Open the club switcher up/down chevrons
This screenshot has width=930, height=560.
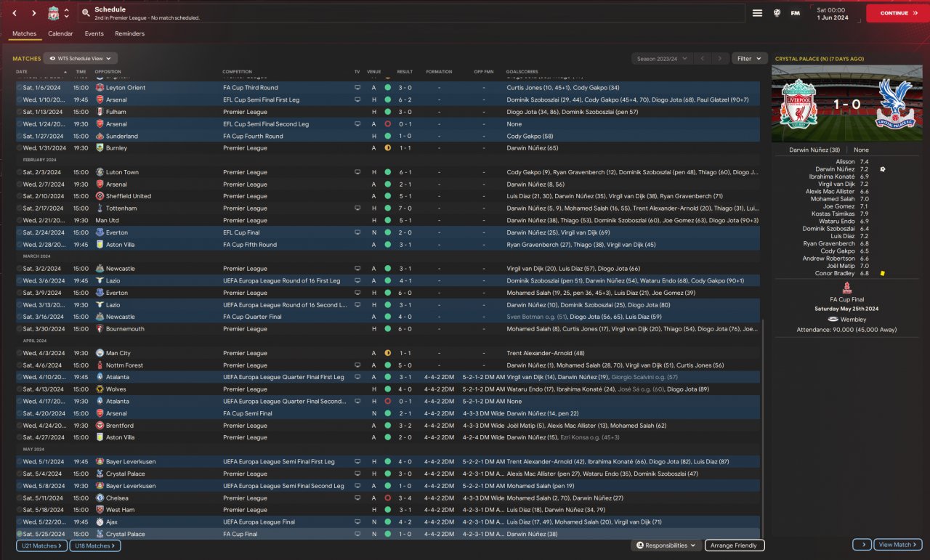tap(67, 13)
